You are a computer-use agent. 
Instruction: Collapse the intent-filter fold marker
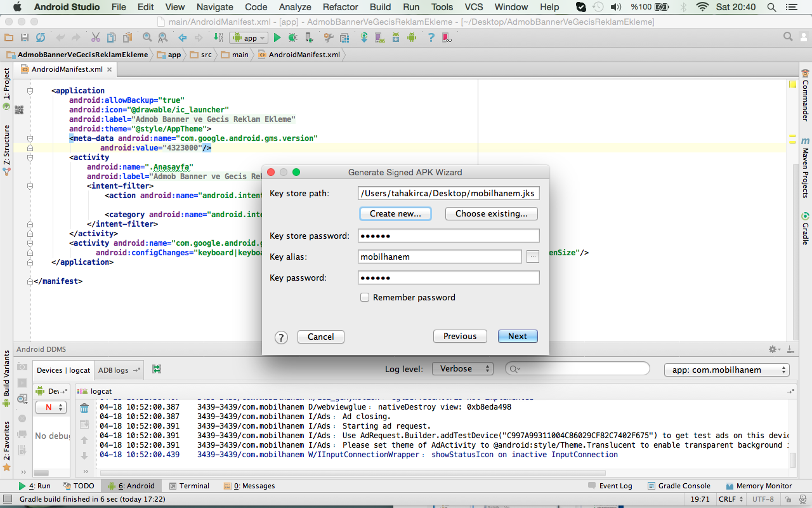pyautogui.click(x=30, y=186)
